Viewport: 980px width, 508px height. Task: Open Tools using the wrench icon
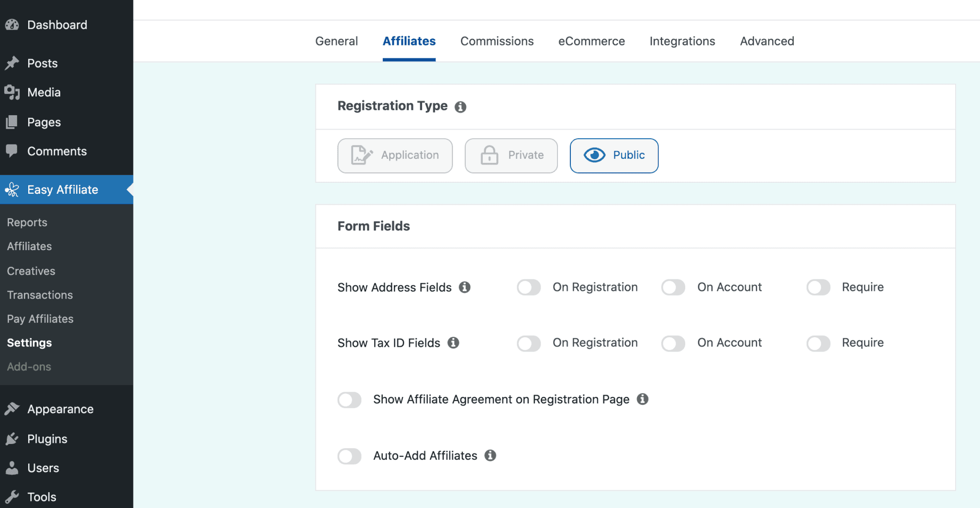click(x=12, y=497)
